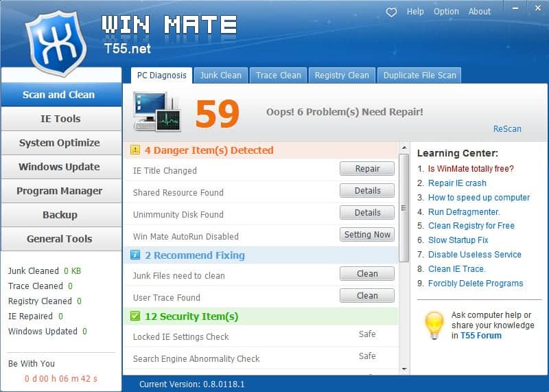This screenshot has height=392, width=549.
Task: Open System Optimize section
Action: [x=61, y=143]
